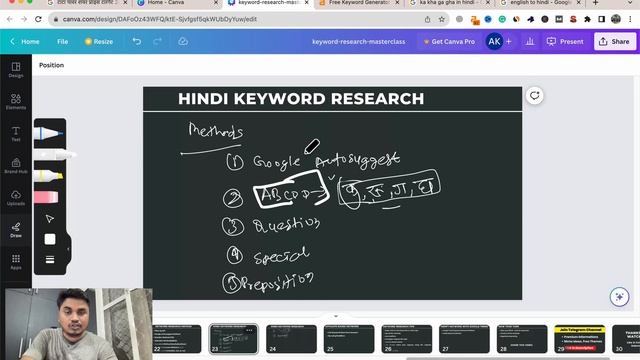Image resolution: width=640 pixels, height=360 pixels.
Task: Open the Design panel in sidebar
Action: (x=16, y=69)
